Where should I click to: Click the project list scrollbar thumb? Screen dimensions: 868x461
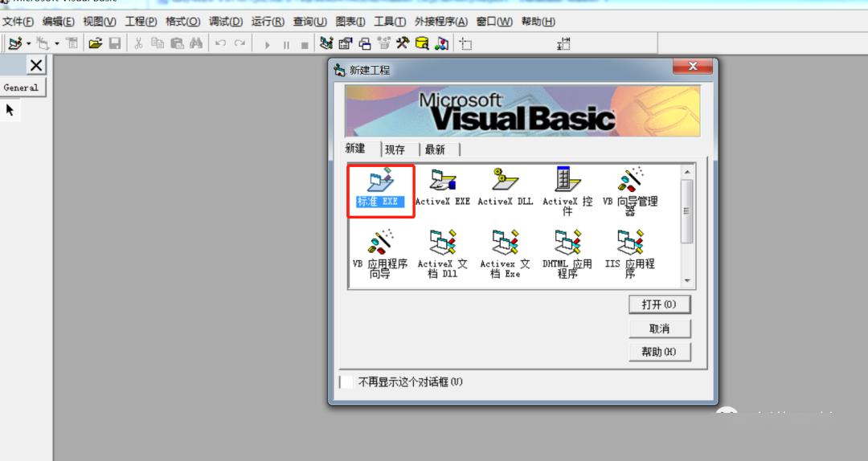(687, 211)
